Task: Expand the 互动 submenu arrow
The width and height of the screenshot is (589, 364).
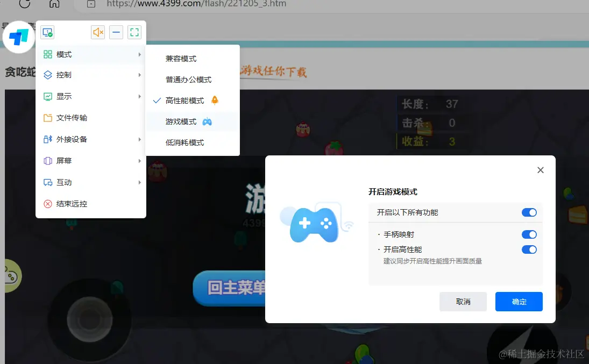Action: coord(139,183)
